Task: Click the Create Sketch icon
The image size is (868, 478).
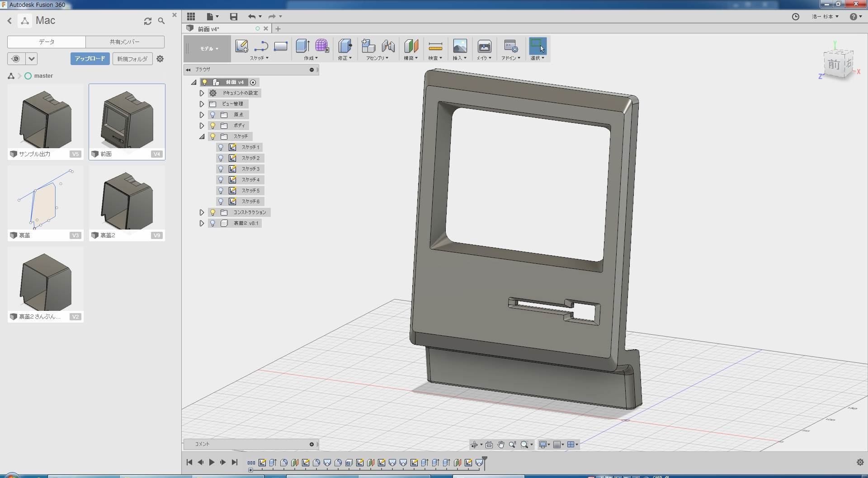Action: tap(241, 46)
